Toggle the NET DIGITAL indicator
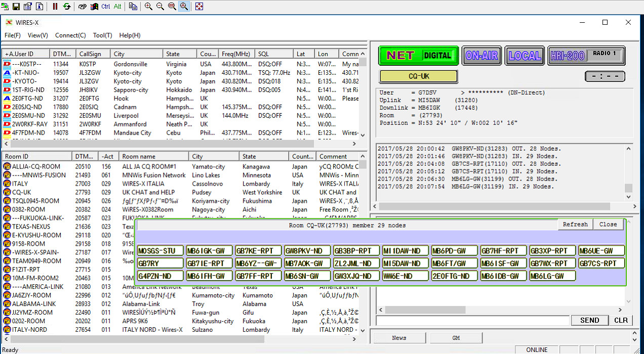Image resolution: width=644 pixels, height=354 pixels. coord(418,56)
